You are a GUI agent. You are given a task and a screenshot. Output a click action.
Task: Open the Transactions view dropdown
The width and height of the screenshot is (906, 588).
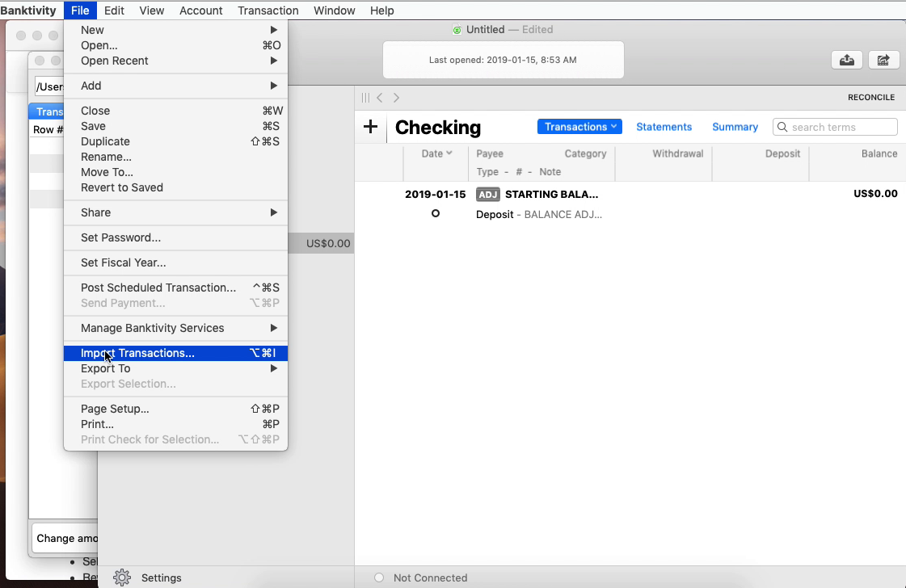(x=579, y=127)
